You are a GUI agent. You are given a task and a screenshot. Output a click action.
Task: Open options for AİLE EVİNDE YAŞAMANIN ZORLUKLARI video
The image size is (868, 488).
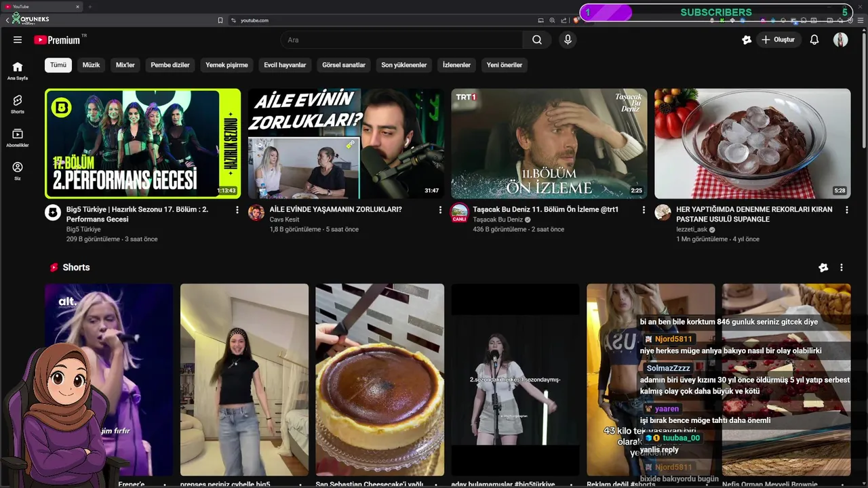coord(440,210)
